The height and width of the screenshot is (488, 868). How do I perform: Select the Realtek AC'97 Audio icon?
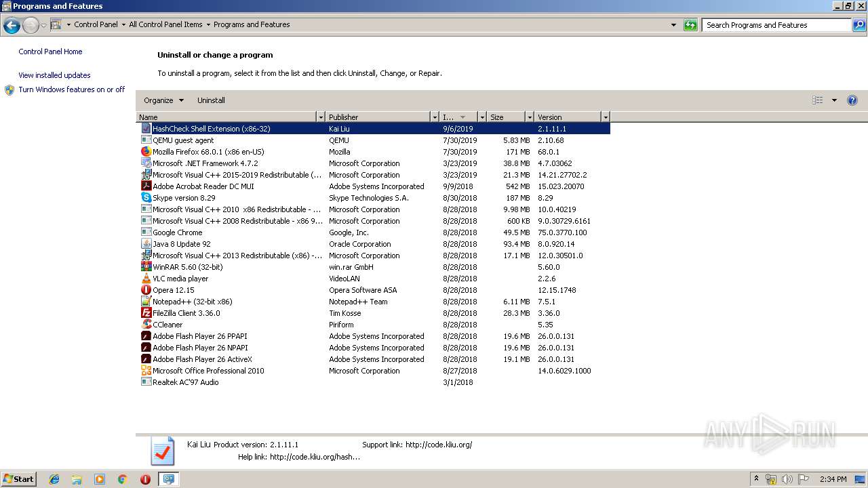(x=146, y=382)
